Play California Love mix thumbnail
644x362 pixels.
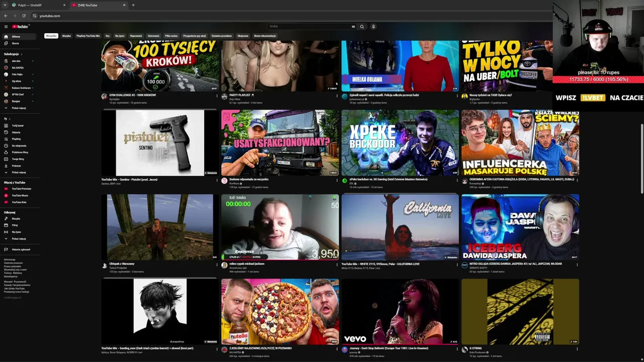[400, 227]
